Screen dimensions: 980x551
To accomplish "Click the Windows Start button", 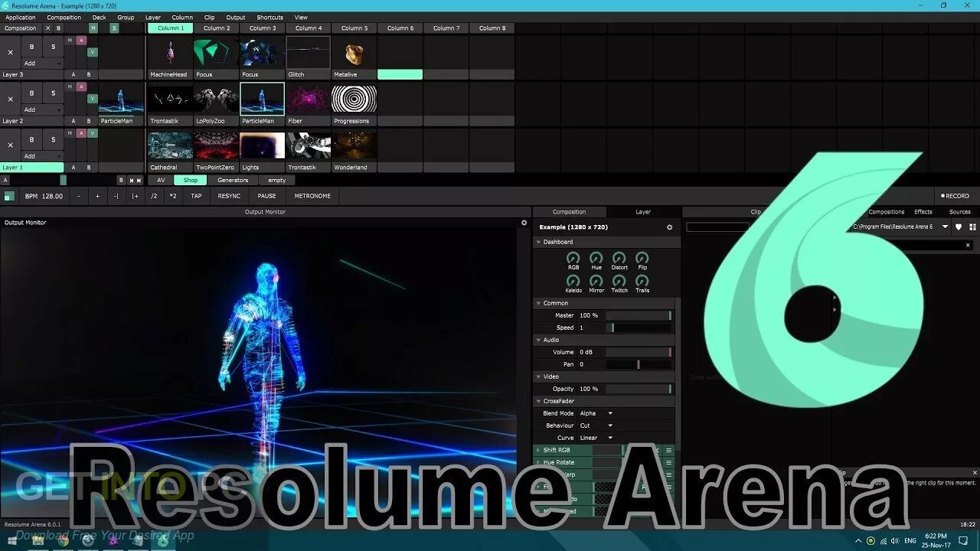I will pyautogui.click(x=12, y=540).
